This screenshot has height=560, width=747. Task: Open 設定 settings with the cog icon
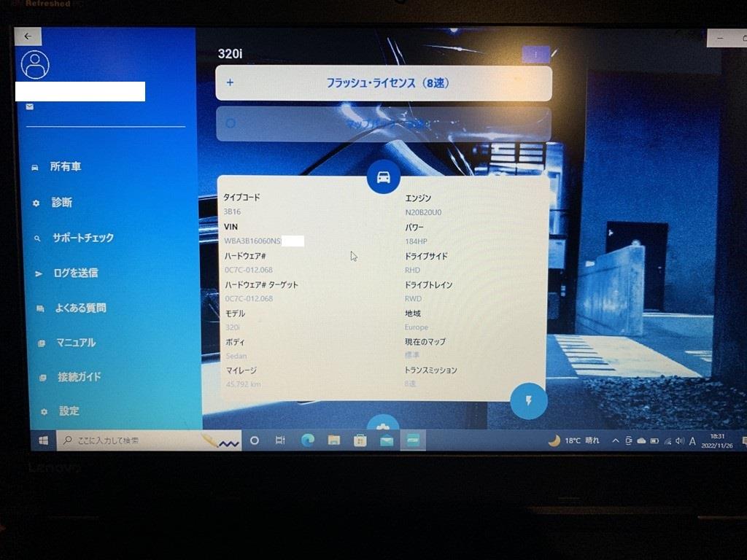point(60,411)
